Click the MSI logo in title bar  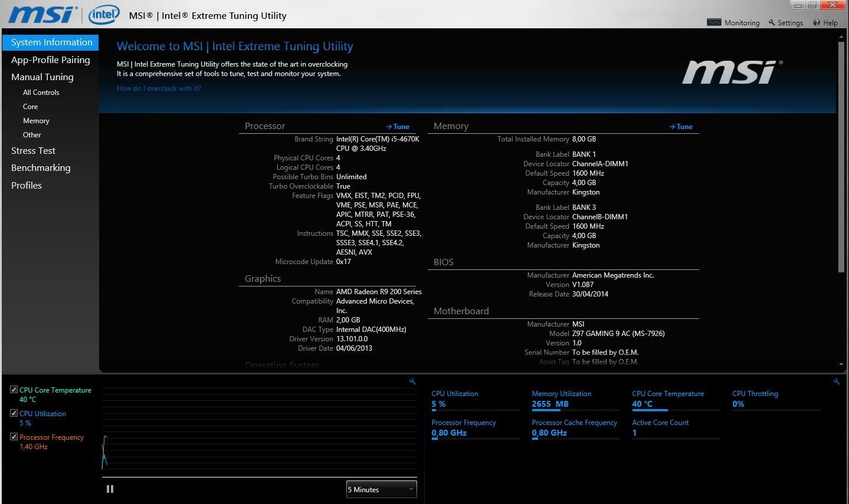click(x=42, y=15)
